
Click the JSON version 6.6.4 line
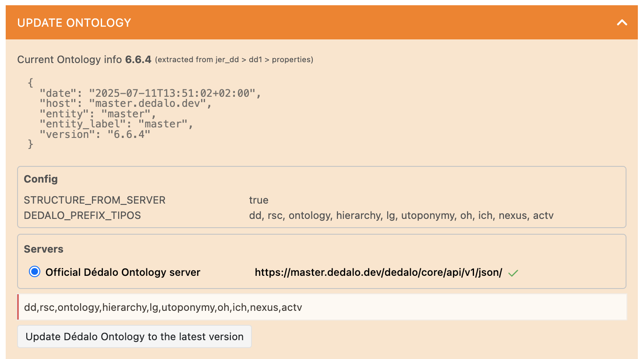click(x=95, y=134)
